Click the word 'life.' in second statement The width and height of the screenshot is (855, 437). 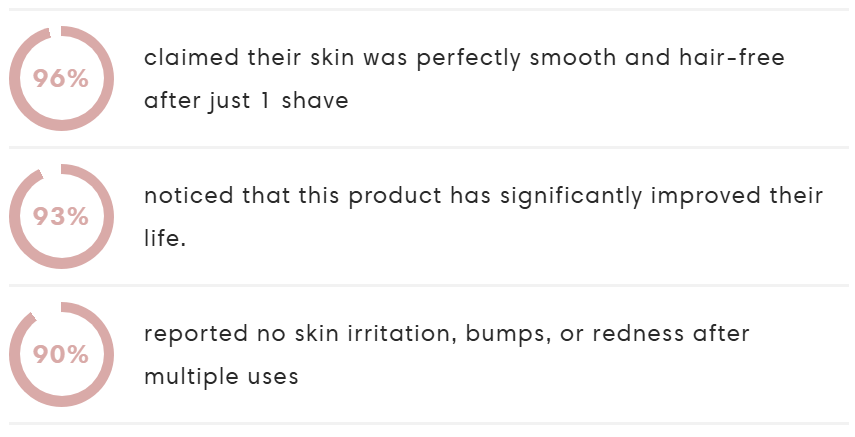pyautogui.click(x=165, y=238)
